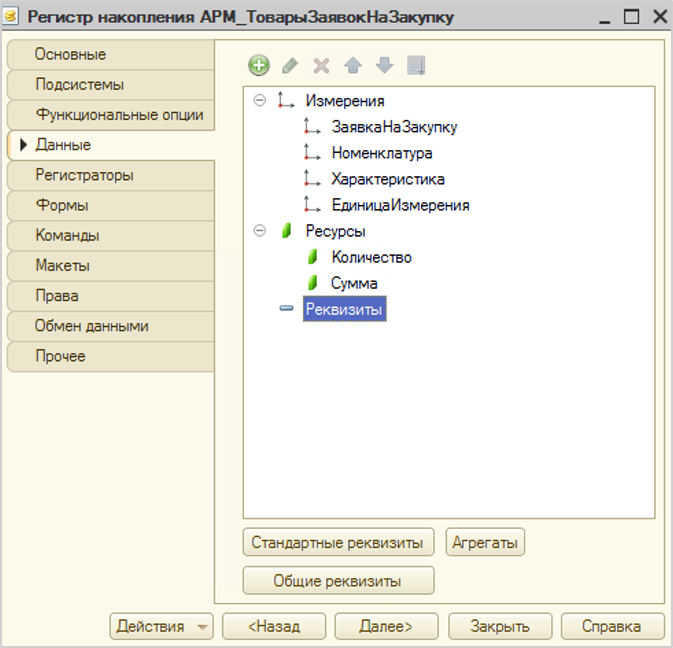Click the rightmost list toolbar icon
673x648 pixels.
click(x=416, y=66)
